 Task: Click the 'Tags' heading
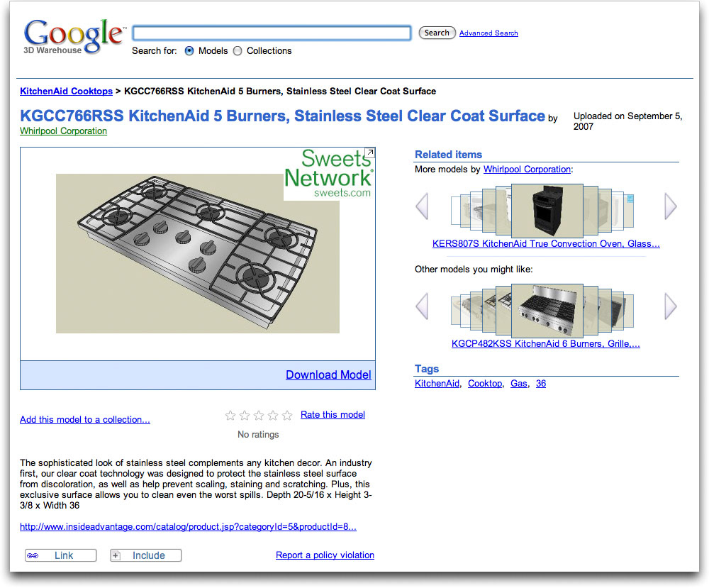coord(427,369)
